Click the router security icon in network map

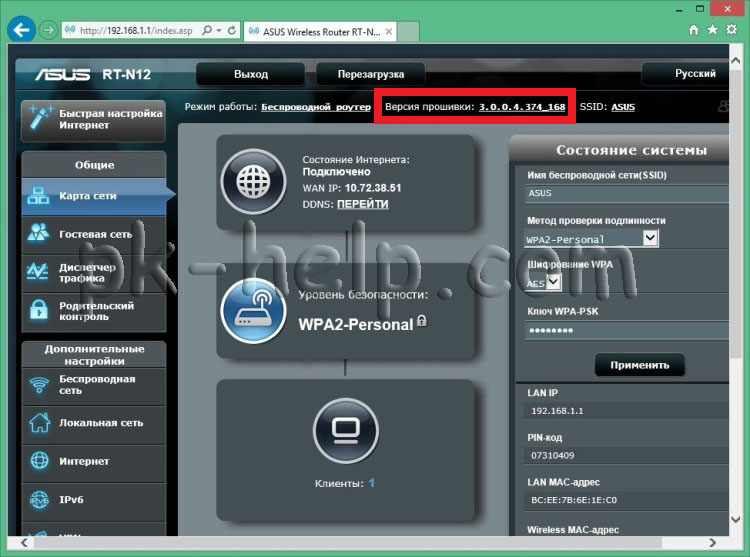click(253, 311)
